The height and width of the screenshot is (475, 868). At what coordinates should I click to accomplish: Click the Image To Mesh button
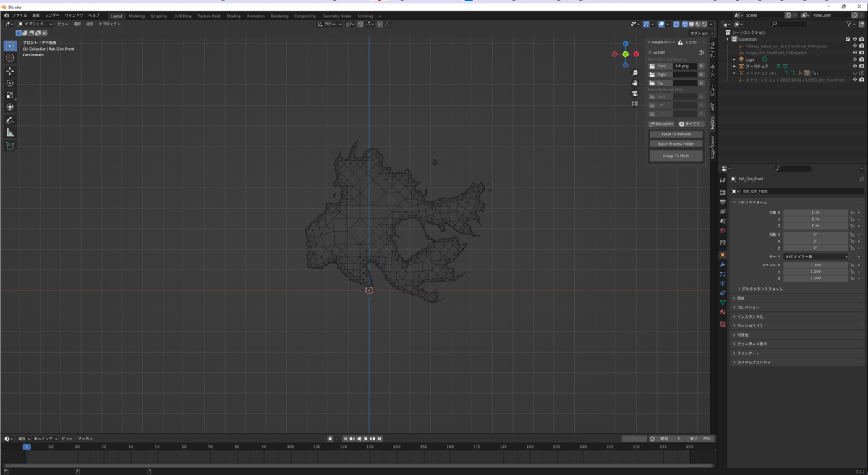click(x=676, y=156)
